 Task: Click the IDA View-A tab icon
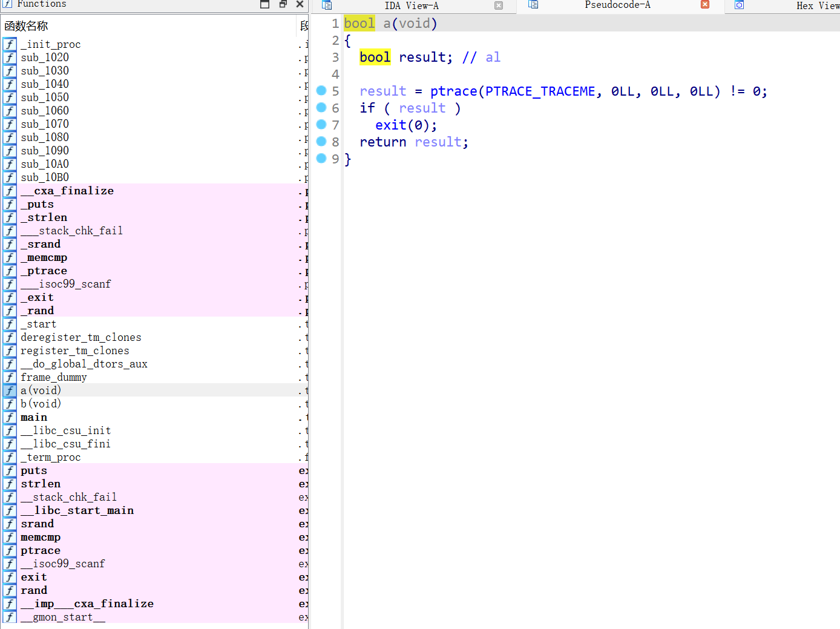(327, 5)
